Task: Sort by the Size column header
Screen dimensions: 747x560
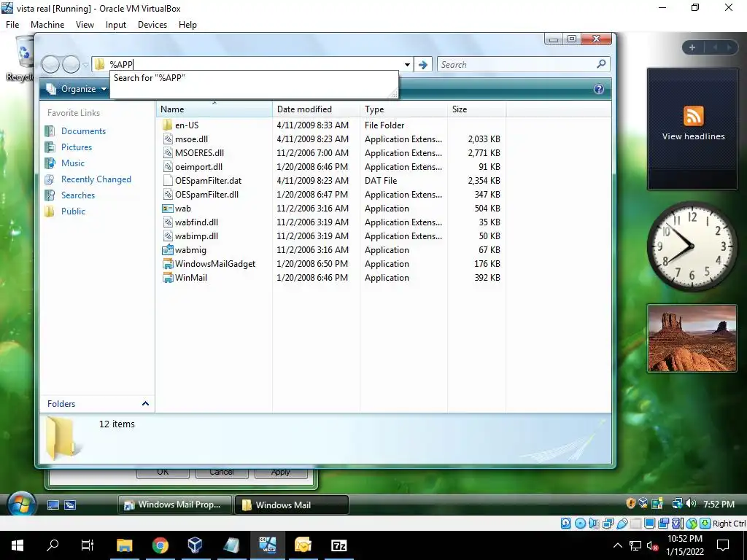Action: tap(476, 109)
